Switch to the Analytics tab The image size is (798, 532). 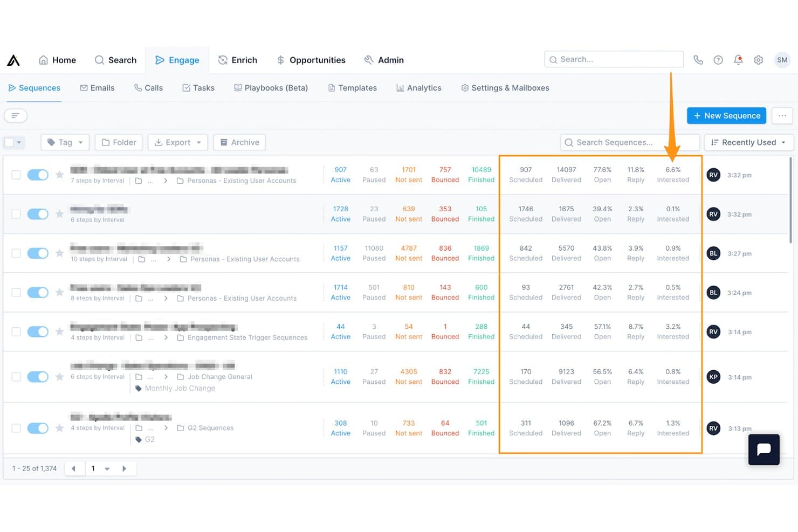click(419, 88)
